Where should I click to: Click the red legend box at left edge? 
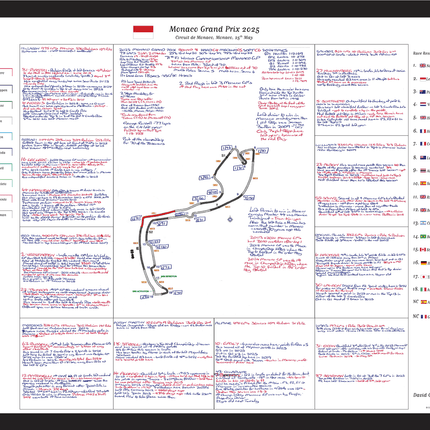click(x=6, y=73)
